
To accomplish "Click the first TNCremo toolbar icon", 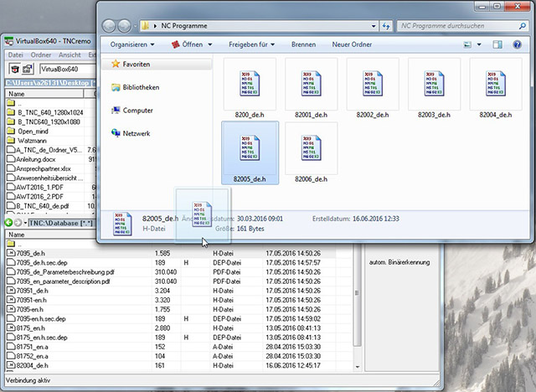I will tap(14, 69).
